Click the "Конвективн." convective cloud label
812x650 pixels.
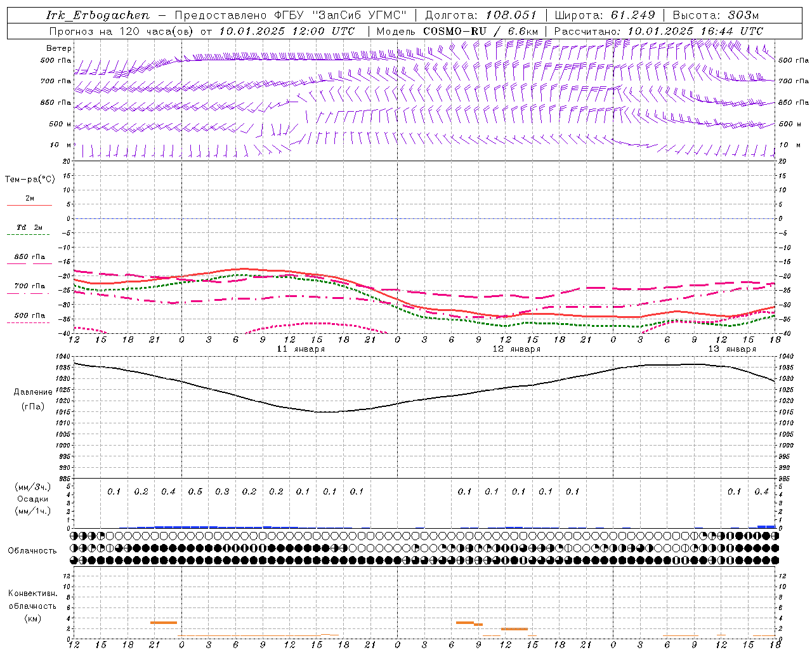pyautogui.click(x=33, y=594)
